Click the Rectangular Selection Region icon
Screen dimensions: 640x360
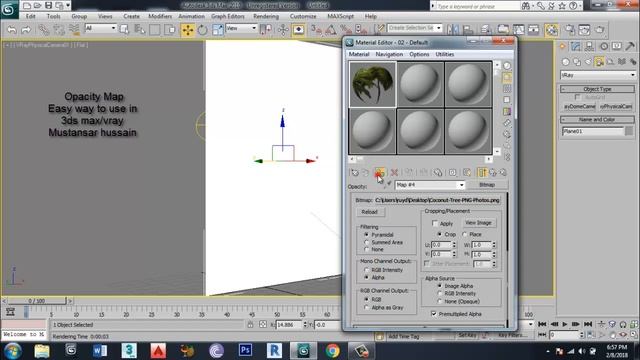pos(154,29)
